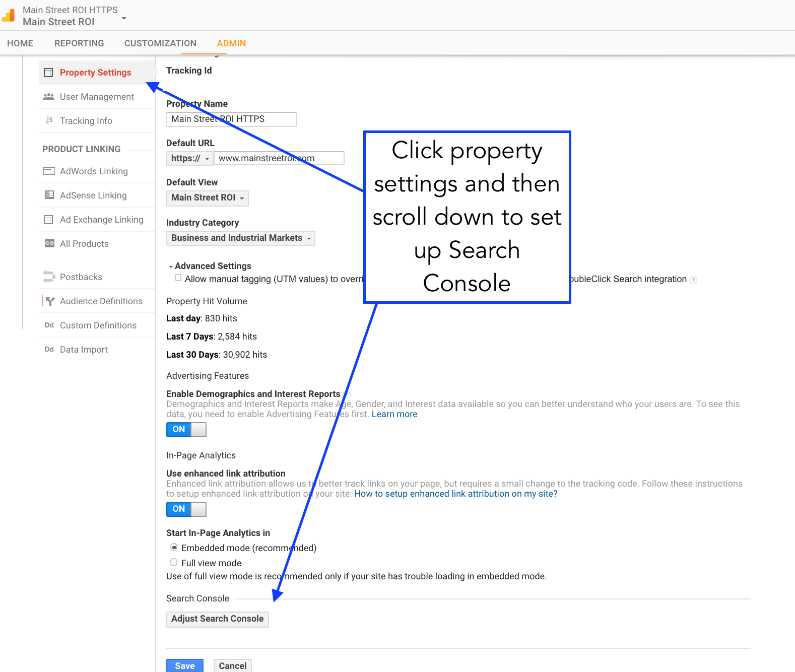Select the Full view mode radio button
The width and height of the screenshot is (795, 672).
(x=174, y=563)
